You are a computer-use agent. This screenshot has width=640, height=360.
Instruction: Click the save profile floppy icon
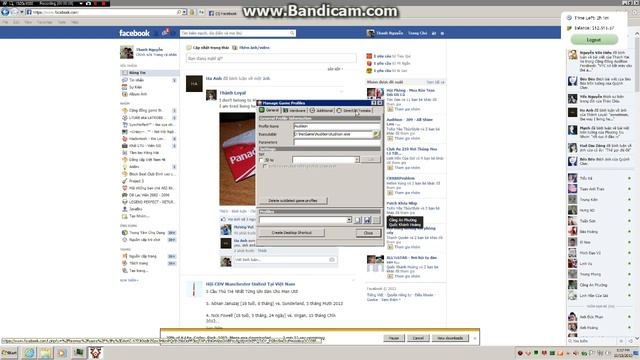[x=367, y=220]
